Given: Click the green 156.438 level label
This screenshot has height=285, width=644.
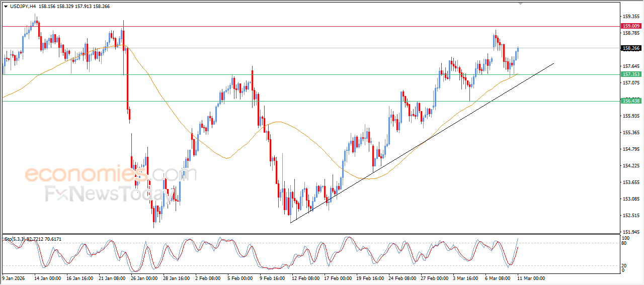Looking at the screenshot, I should click(631, 101).
